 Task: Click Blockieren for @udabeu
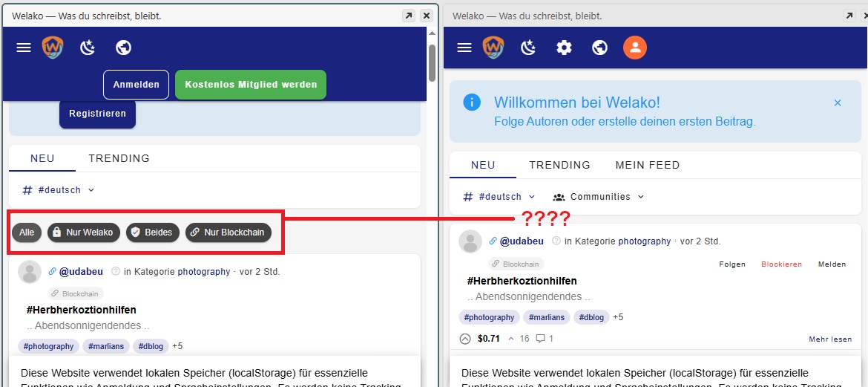[x=782, y=264]
